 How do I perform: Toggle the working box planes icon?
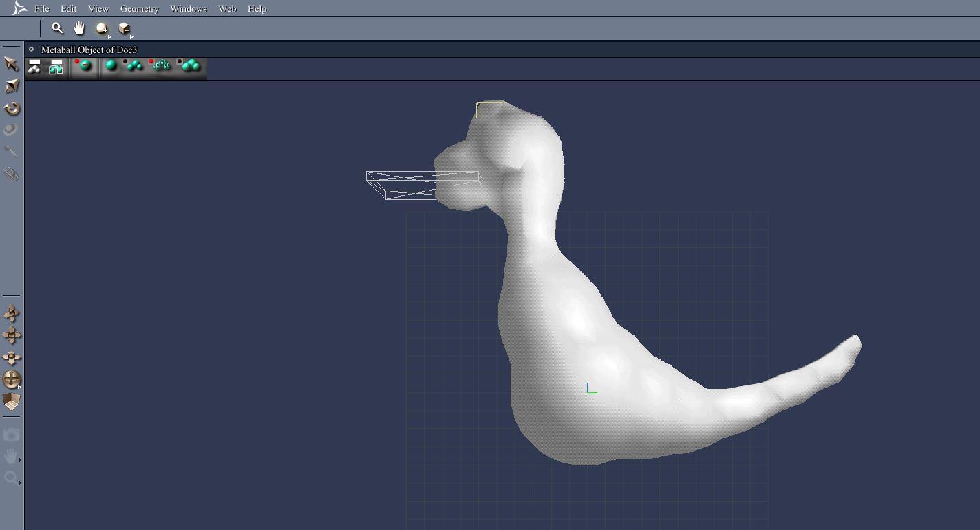tap(12, 401)
